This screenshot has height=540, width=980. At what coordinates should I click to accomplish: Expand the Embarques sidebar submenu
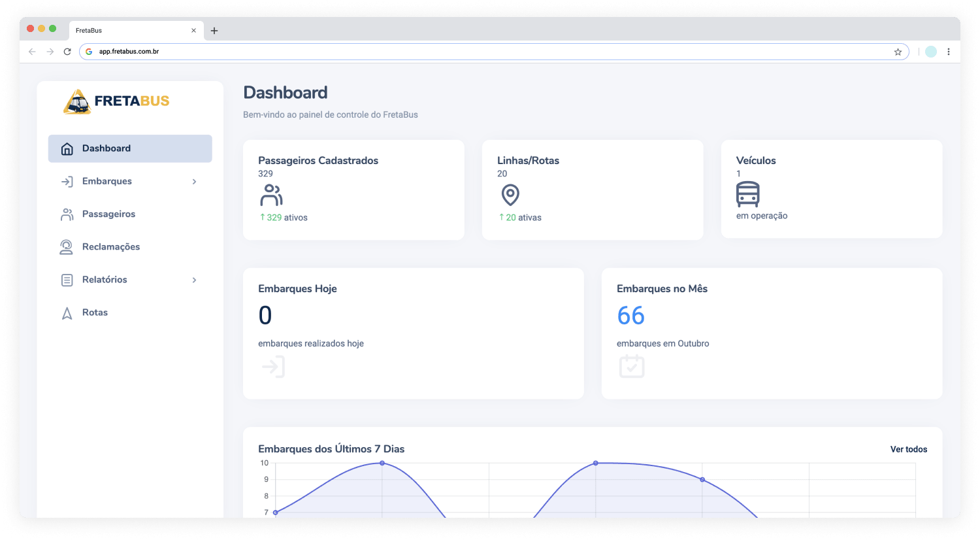(194, 181)
